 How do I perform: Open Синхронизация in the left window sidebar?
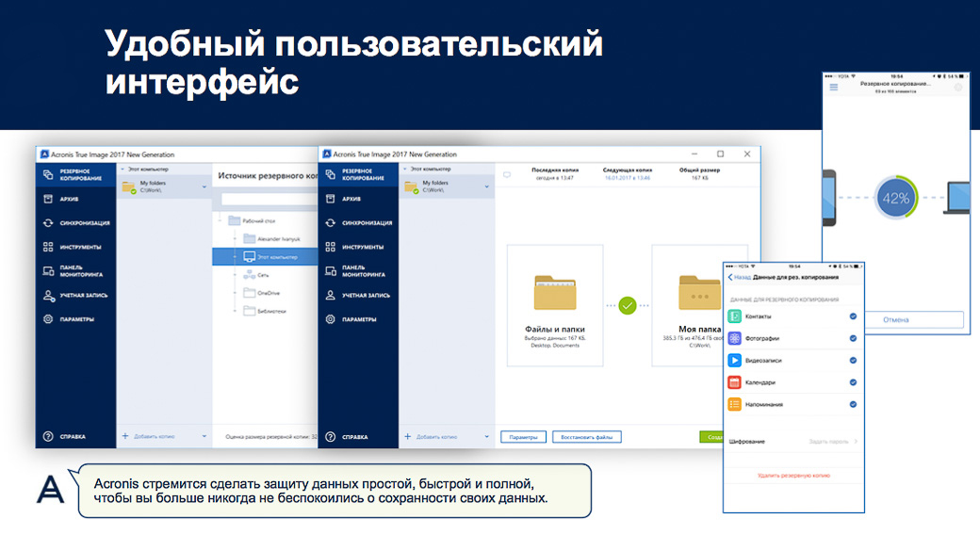pyautogui.click(x=75, y=223)
